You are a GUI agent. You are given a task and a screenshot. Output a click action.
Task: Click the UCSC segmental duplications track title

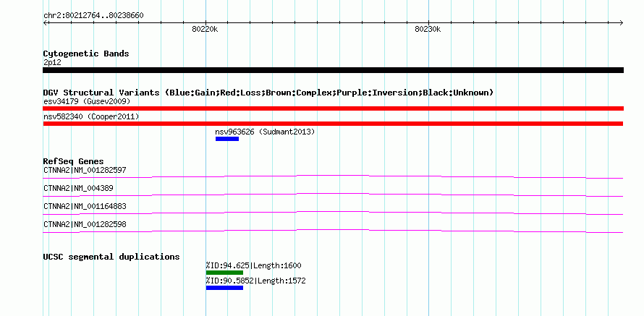[111, 257]
